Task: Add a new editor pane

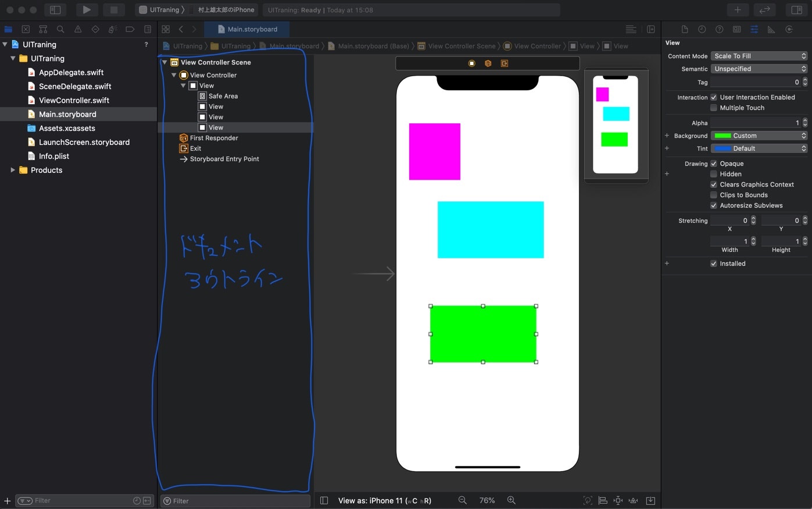Action: click(651, 29)
